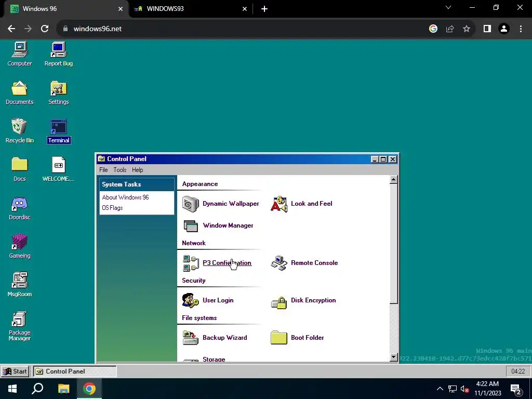Click the Control Panel vertical scrollbar thumb
Viewport: 532px width, 399px height.
tap(394, 244)
